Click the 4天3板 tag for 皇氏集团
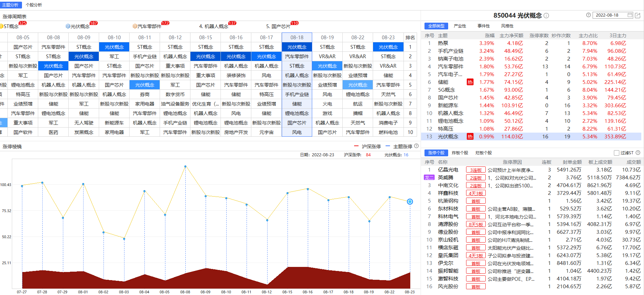Screen dimensions: 644x295 click(476, 255)
